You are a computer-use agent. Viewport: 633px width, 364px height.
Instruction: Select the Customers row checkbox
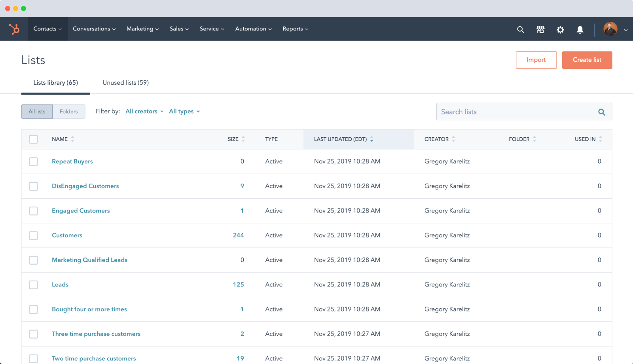(34, 235)
